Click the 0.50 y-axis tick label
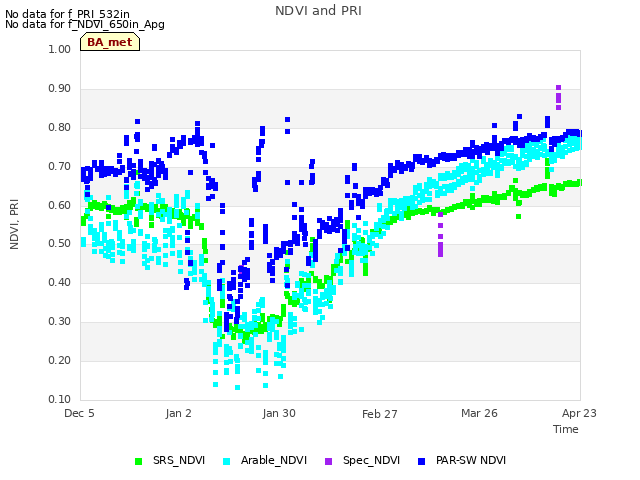 [60, 243]
